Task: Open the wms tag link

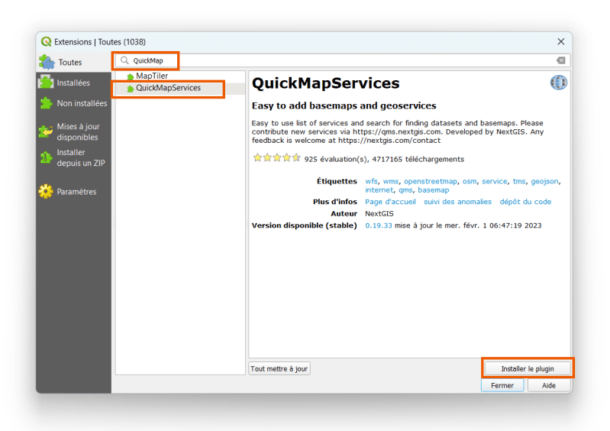Action: point(391,181)
